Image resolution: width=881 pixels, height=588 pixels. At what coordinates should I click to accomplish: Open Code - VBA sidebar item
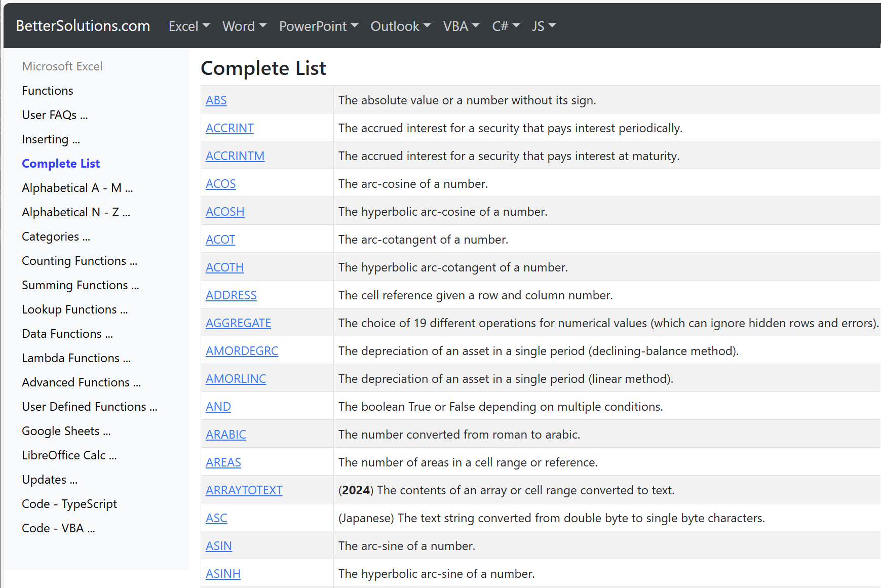point(58,528)
